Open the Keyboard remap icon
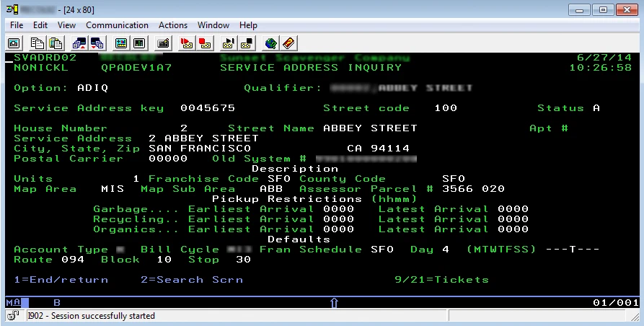The width and height of the screenshot is (644, 326). point(163,43)
